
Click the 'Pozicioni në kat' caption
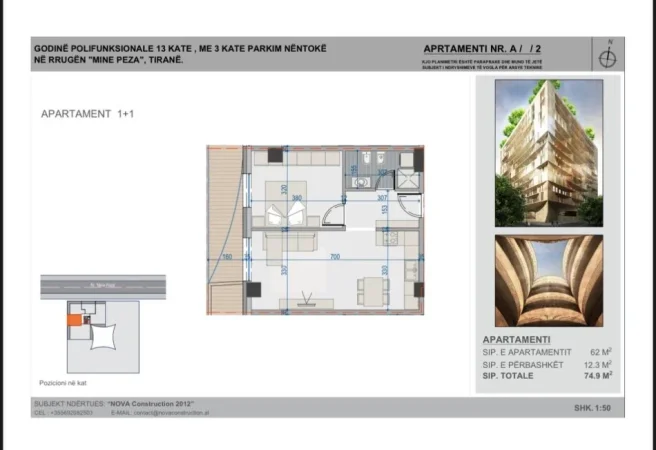pyautogui.click(x=63, y=383)
